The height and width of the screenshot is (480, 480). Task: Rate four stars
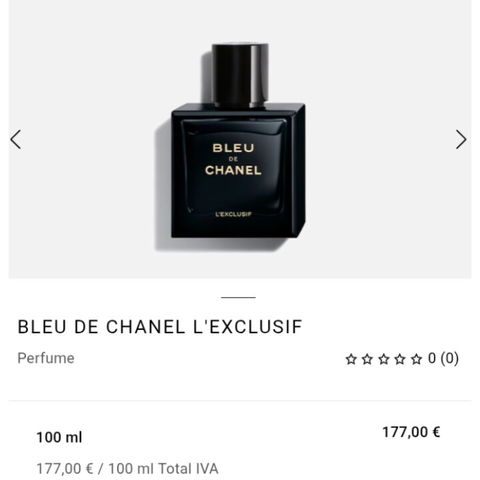[400, 359]
